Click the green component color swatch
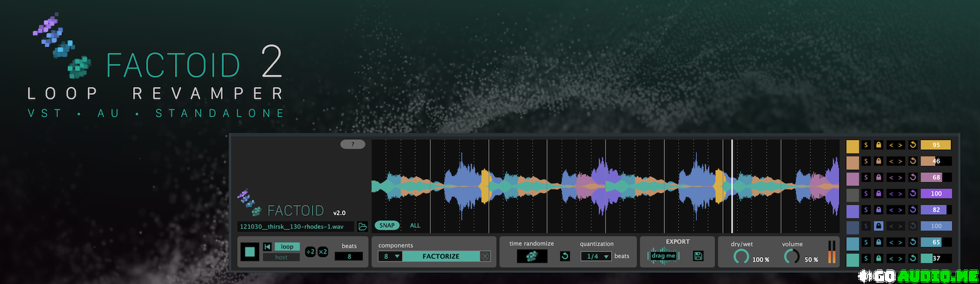This screenshot has height=284, width=980. coord(852,259)
